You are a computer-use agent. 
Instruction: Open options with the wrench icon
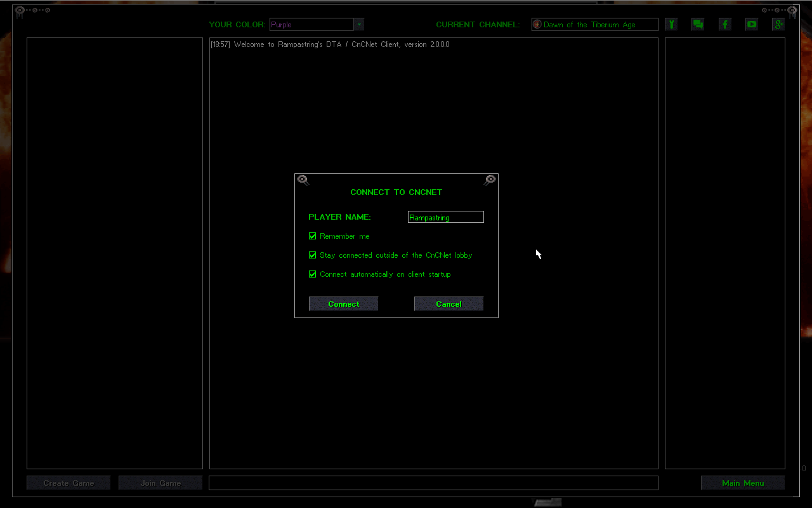[671, 25]
